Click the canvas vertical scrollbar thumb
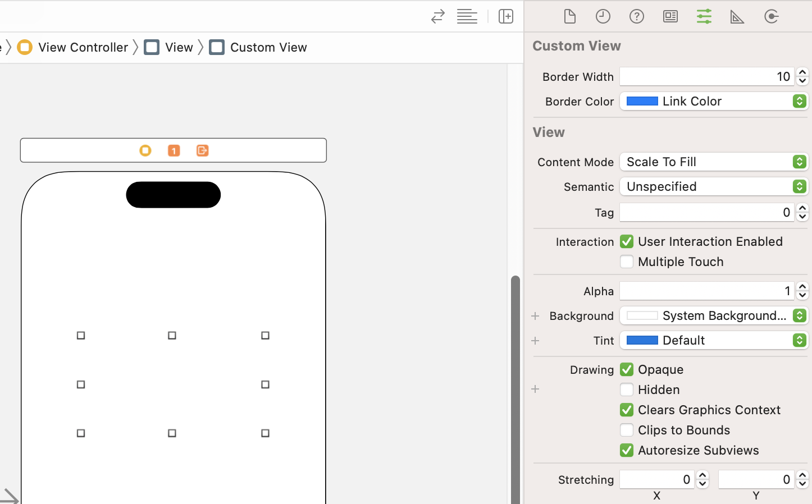Image resolution: width=812 pixels, height=504 pixels. pyautogui.click(x=515, y=390)
